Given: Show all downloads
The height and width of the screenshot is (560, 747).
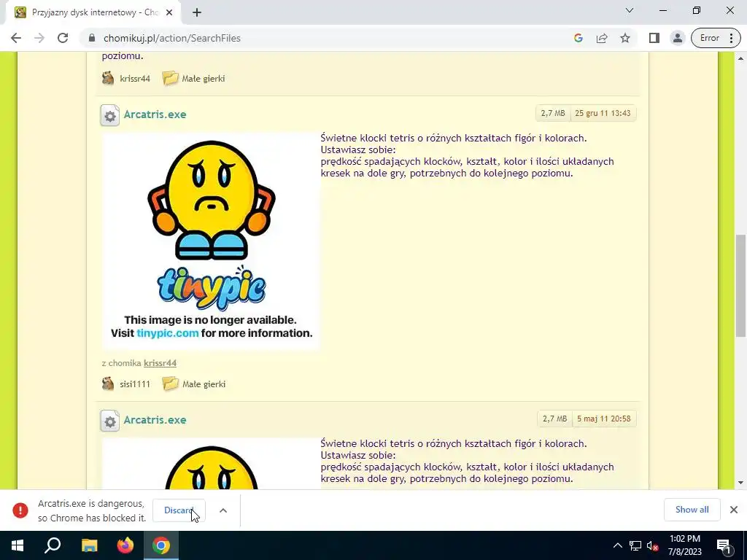Looking at the screenshot, I should [692, 510].
